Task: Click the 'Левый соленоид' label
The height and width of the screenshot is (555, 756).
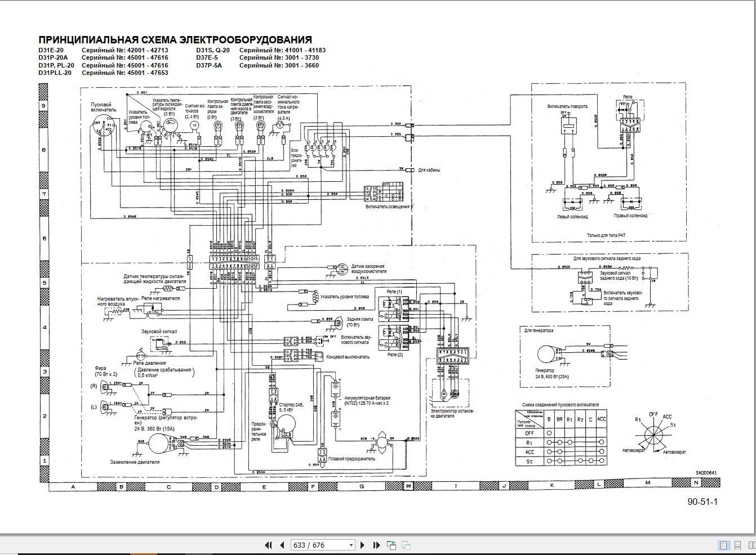Action: pos(572,216)
